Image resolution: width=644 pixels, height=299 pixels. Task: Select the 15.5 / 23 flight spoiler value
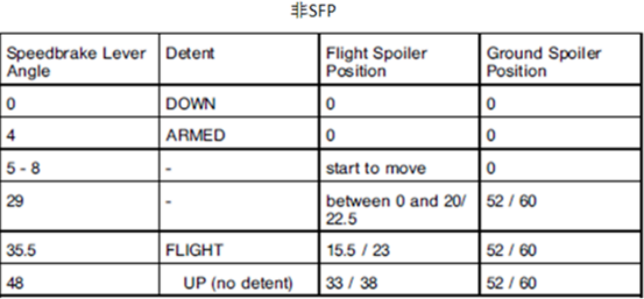coord(358,251)
